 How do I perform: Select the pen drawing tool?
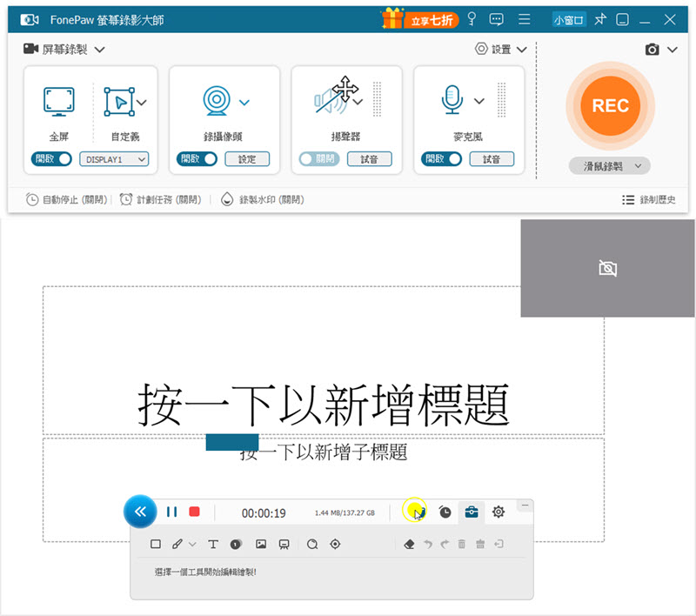[176, 544]
